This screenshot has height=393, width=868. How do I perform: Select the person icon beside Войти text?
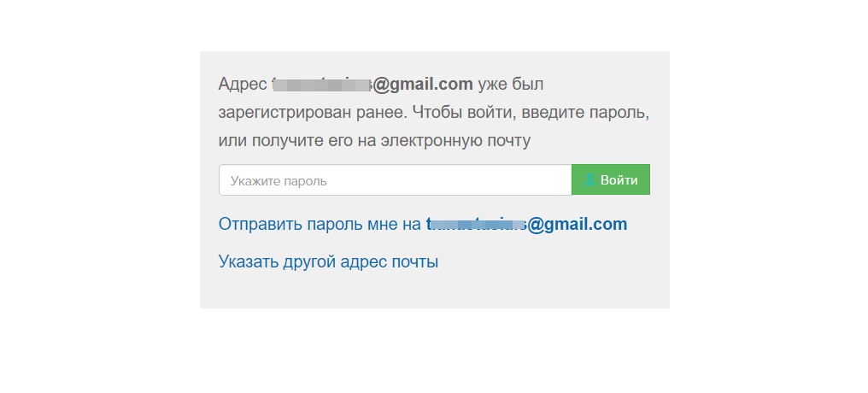click(590, 179)
